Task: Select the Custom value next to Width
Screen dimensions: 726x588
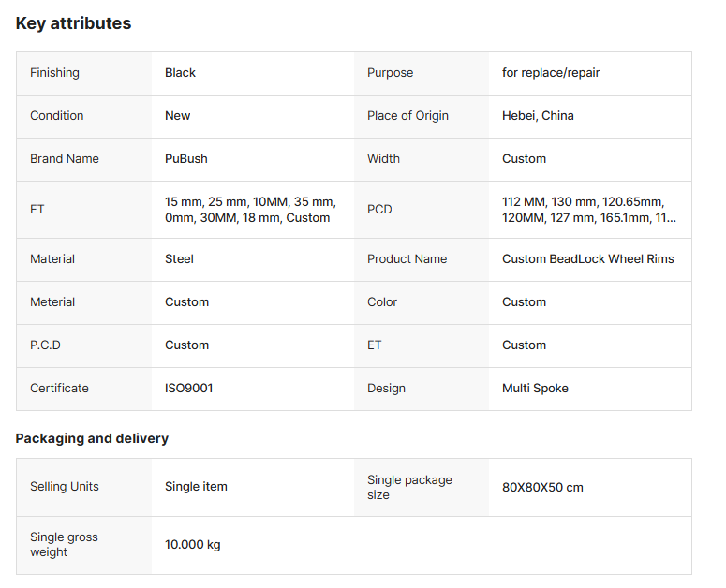Action: (x=524, y=159)
